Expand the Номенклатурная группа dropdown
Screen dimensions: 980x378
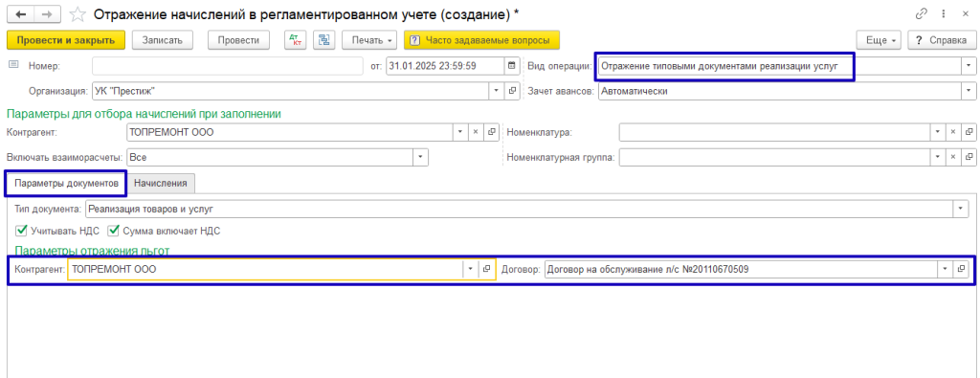[937, 158]
